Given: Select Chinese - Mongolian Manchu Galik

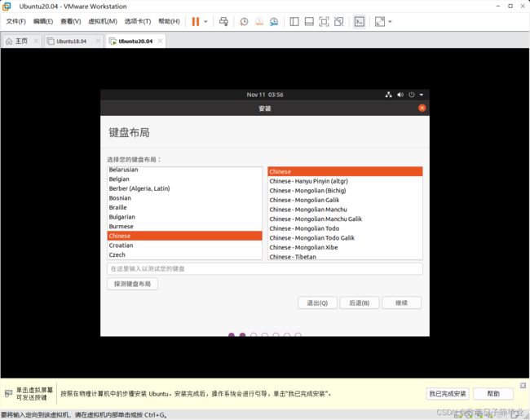Looking at the screenshot, I should point(345,219).
